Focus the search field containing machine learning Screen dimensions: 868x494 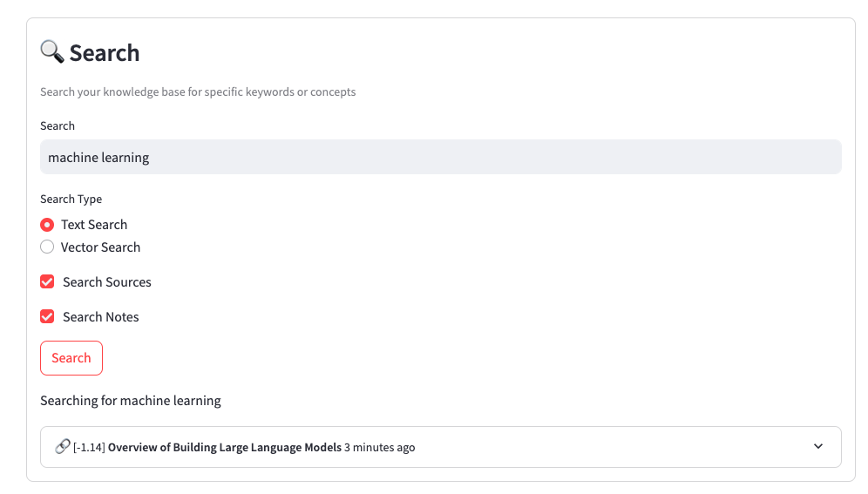coord(440,158)
